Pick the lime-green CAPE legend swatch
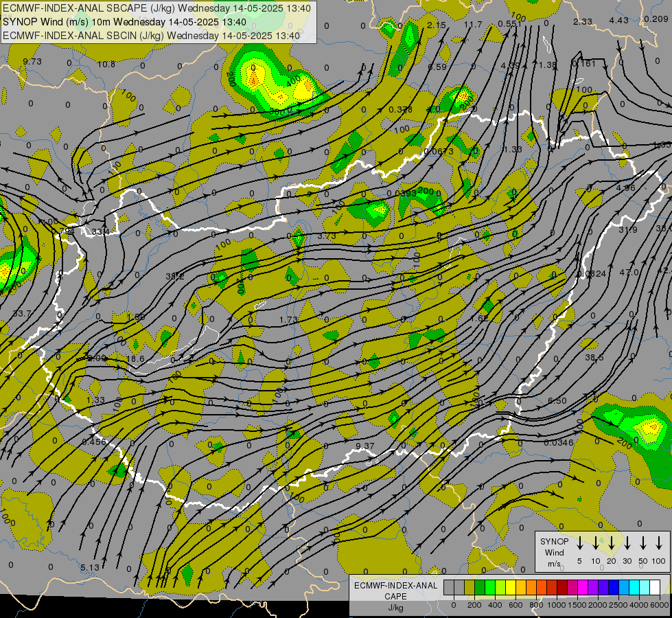 [x=500, y=587]
